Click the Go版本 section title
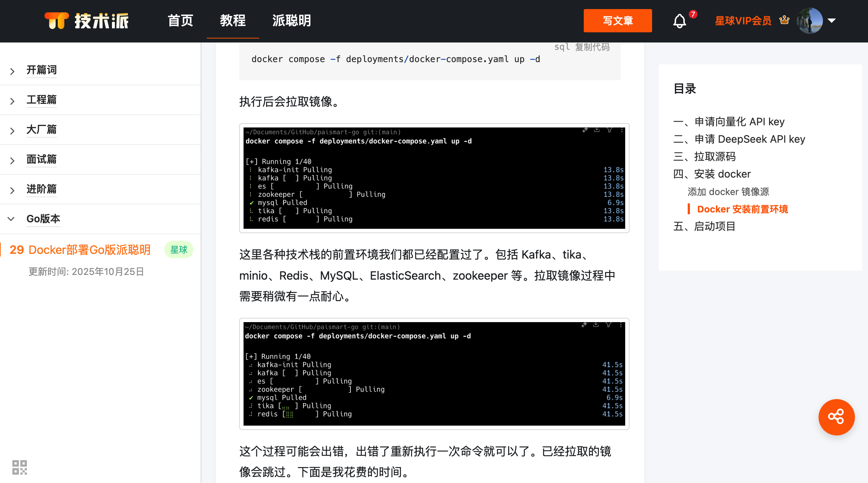 click(x=43, y=219)
